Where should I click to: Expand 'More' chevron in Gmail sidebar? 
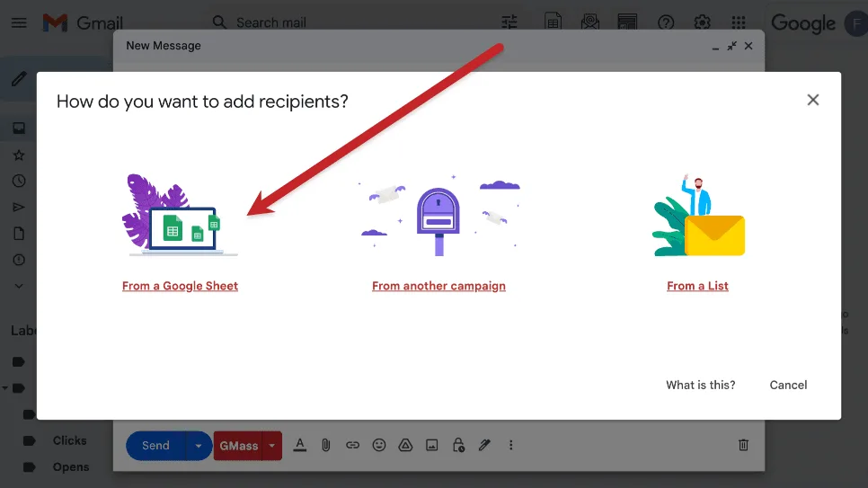(x=18, y=286)
